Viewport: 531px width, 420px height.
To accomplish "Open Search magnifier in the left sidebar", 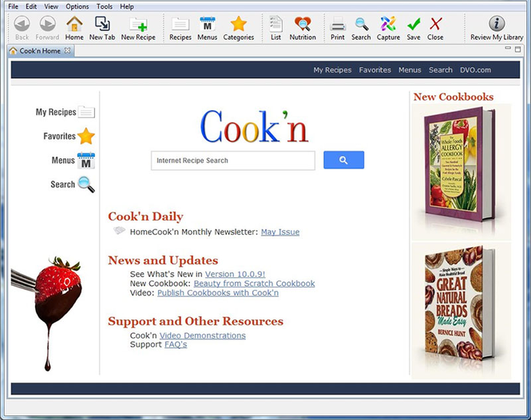I will coord(73,184).
